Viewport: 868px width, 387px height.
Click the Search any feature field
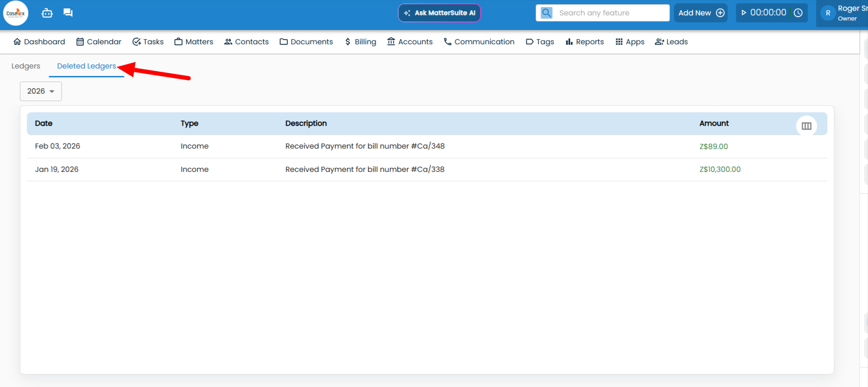pos(611,13)
